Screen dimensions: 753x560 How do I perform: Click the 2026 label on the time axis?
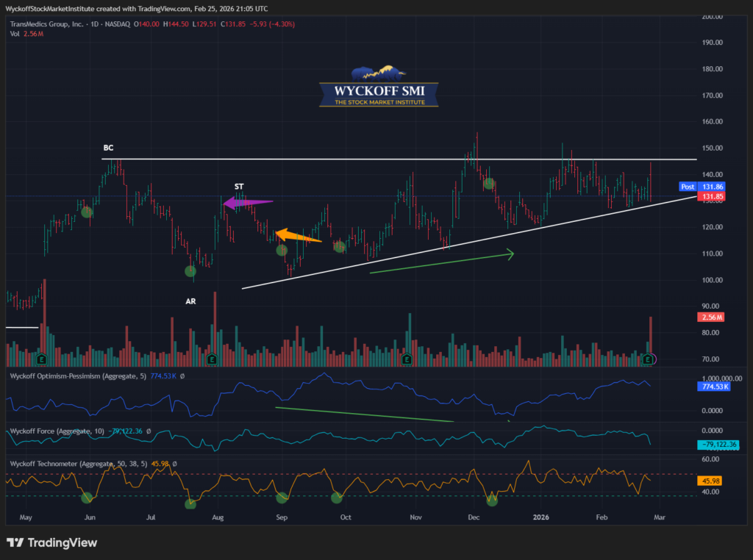click(x=541, y=517)
